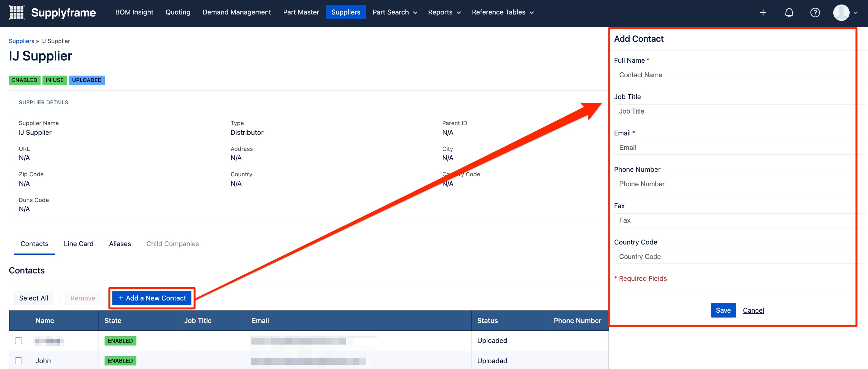
Task: Open the Part Search dropdown
Action: [x=394, y=12]
